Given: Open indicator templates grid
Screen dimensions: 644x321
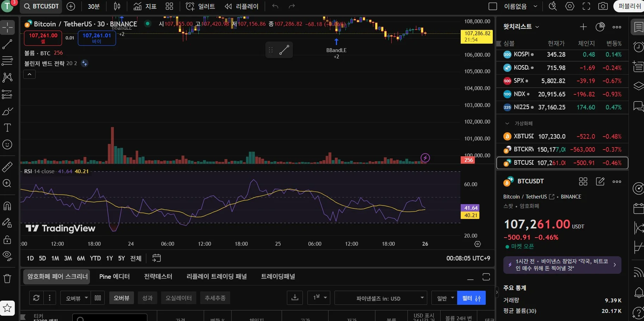Looking at the screenshot, I should click(x=170, y=6).
